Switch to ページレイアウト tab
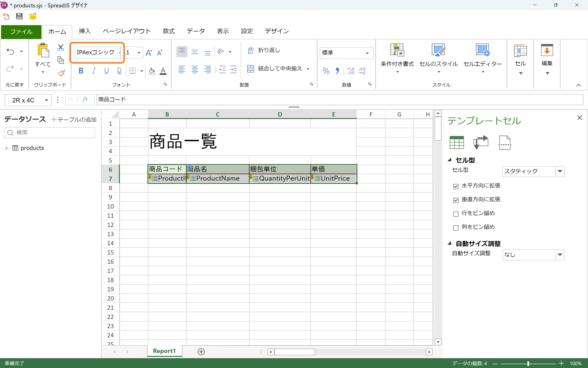588x368 pixels. 127,31
